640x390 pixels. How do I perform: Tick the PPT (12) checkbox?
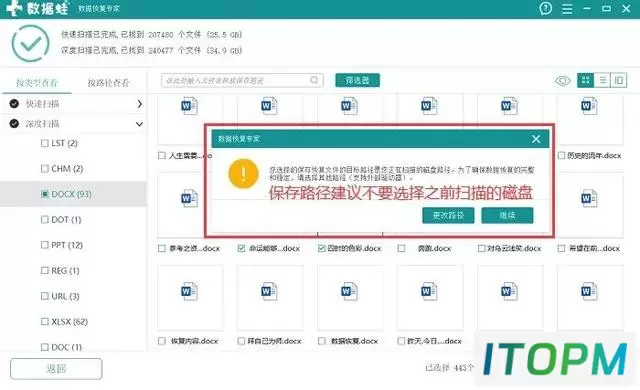click(x=45, y=245)
